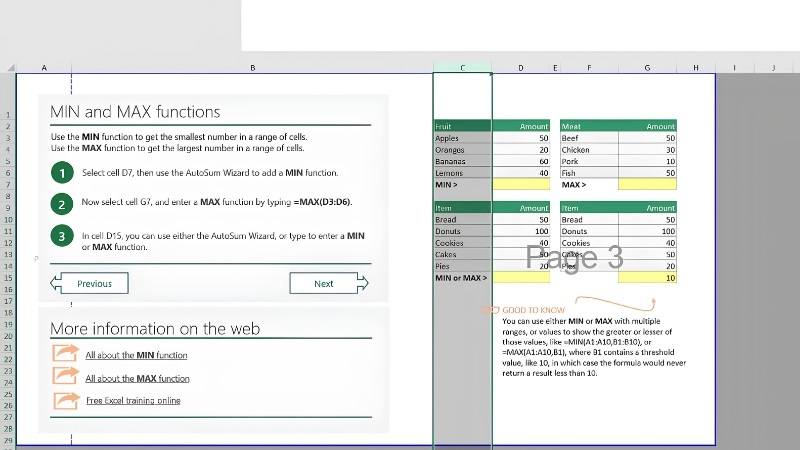
Task: Click the Select All corner triangle
Action: (x=10, y=67)
